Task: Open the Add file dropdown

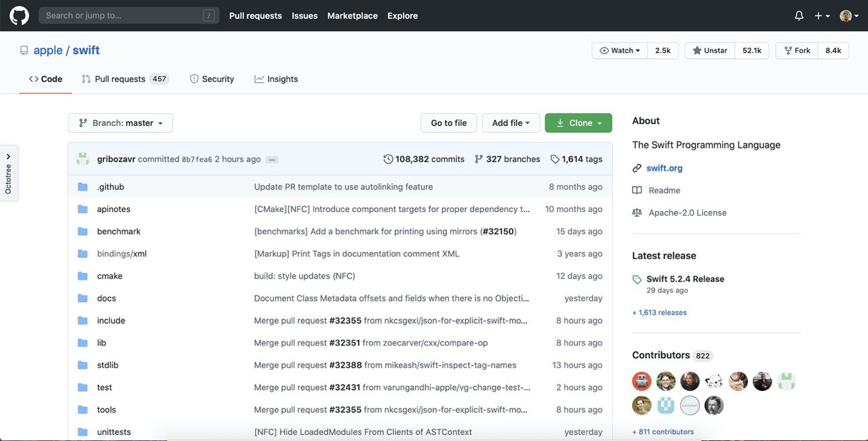Action: [x=511, y=123]
